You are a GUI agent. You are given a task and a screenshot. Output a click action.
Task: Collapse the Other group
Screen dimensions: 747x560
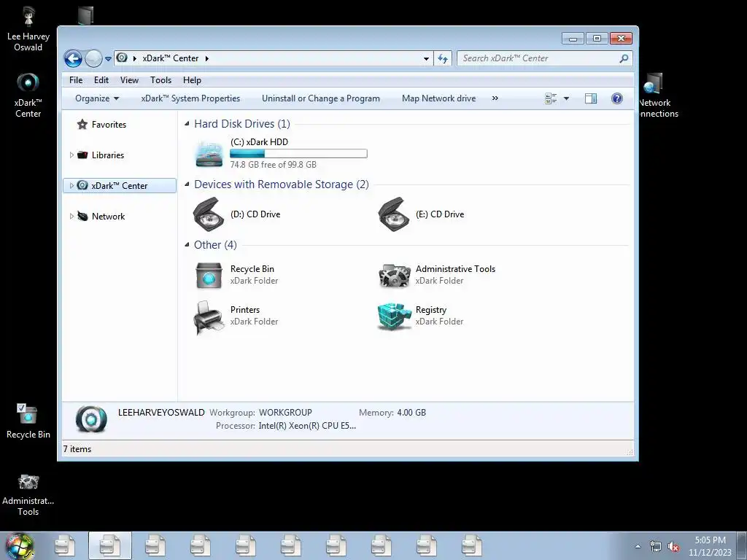click(x=187, y=245)
